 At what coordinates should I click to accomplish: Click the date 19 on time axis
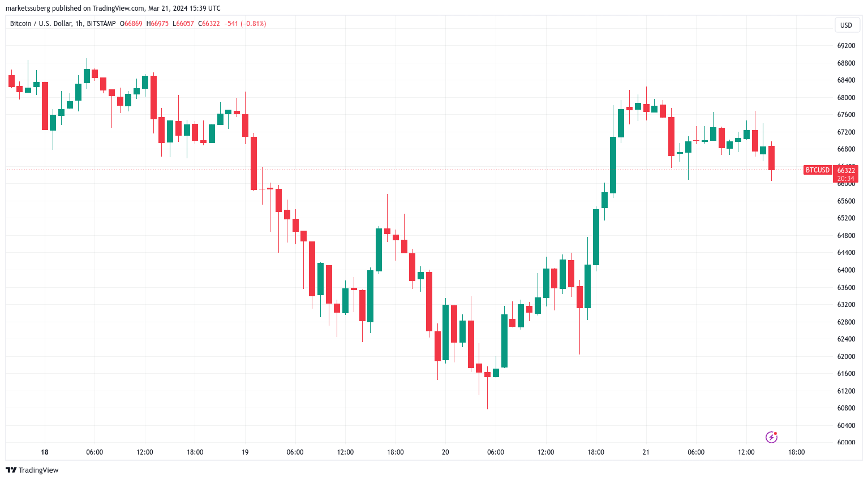(245, 452)
